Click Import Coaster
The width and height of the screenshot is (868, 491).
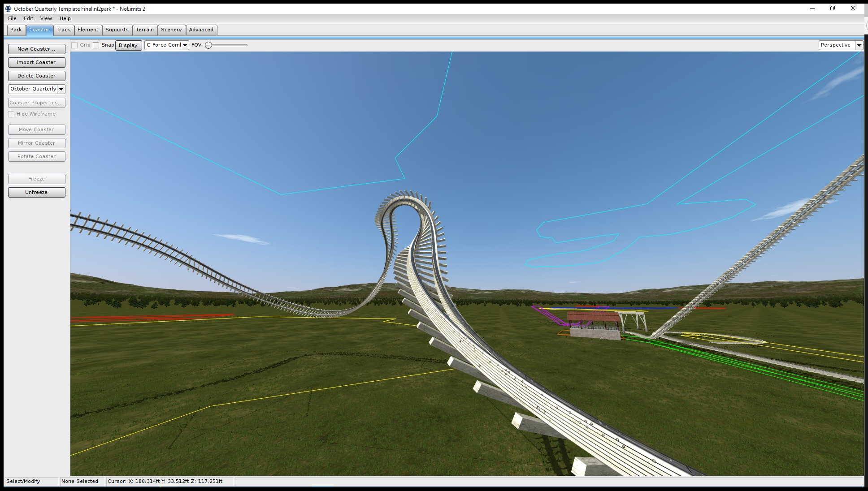pyautogui.click(x=36, y=62)
